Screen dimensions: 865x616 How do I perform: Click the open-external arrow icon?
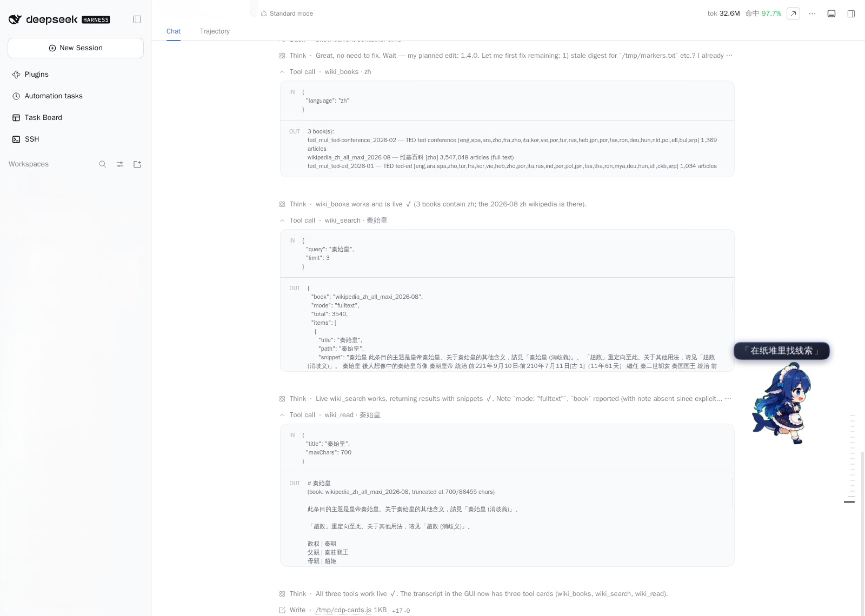click(x=793, y=14)
